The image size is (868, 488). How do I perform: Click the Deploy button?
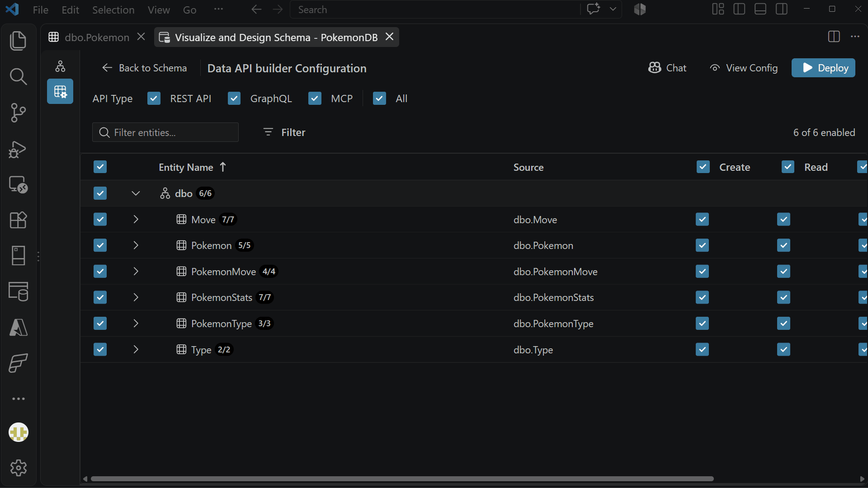(x=823, y=68)
